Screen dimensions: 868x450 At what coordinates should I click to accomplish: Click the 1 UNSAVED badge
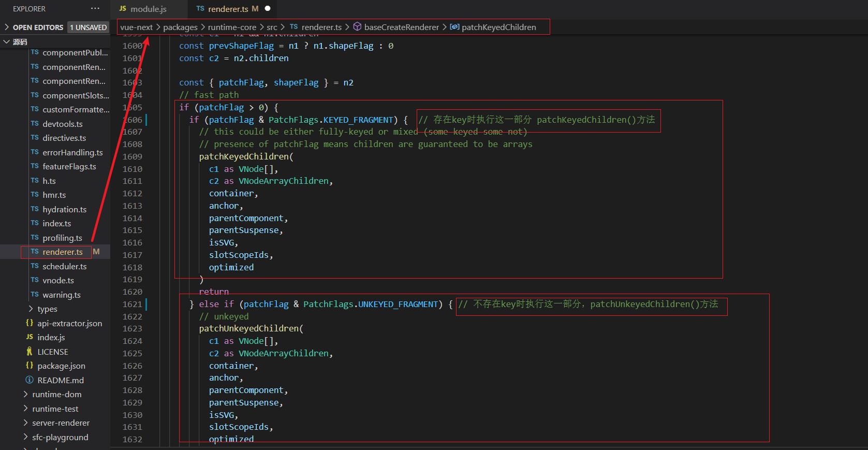89,27
